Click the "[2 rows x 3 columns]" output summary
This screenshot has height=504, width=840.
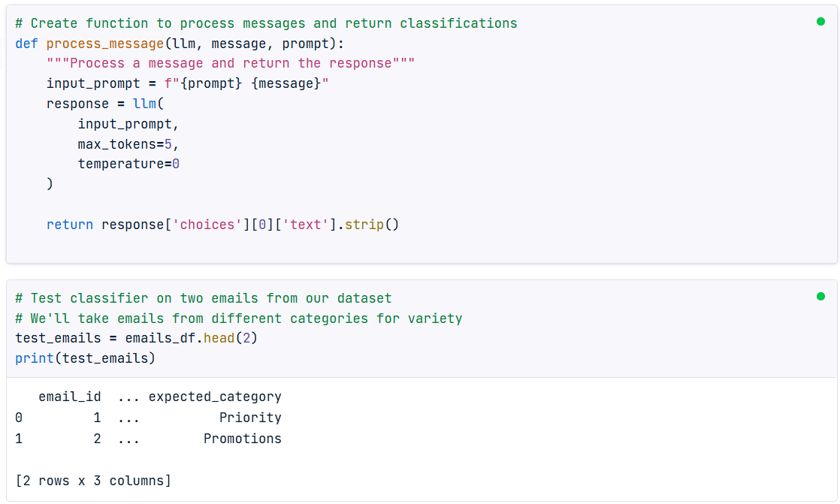93,480
